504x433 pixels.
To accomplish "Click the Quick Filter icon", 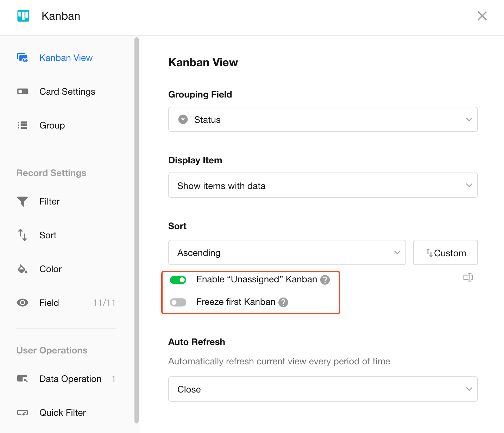I will [x=23, y=413].
